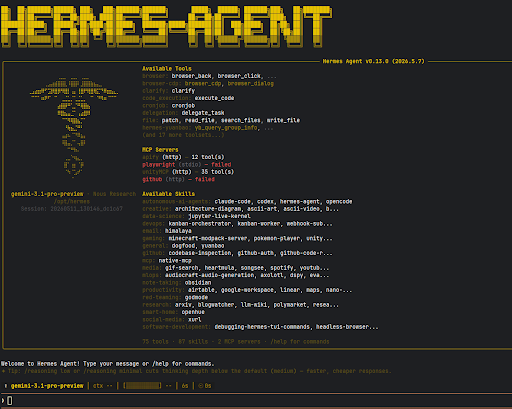Click 'yb_query_group_info' tool name
512x409 pixels.
[226, 128]
